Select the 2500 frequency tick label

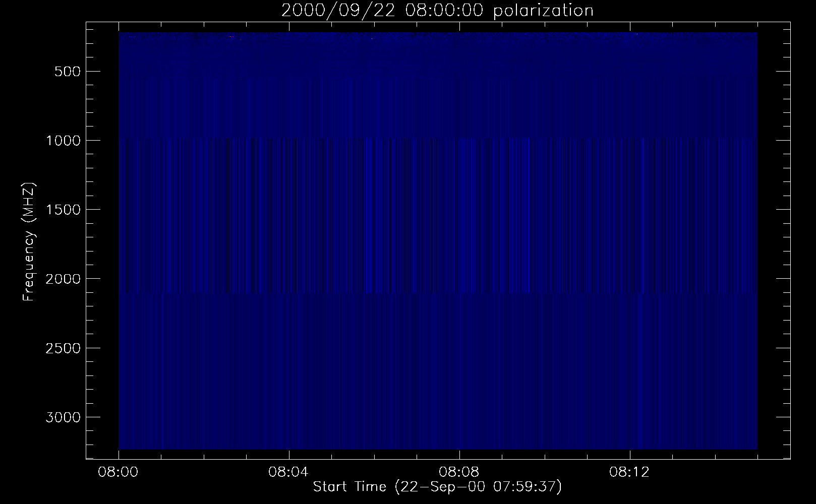(x=63, y=348)
